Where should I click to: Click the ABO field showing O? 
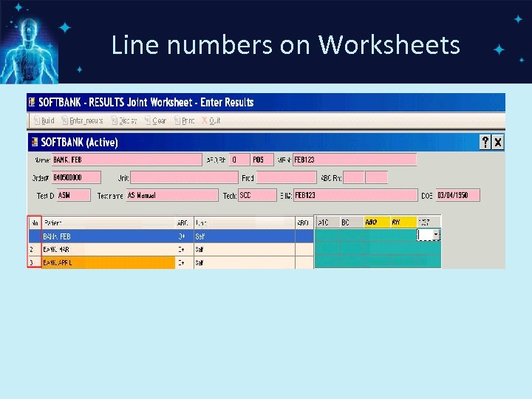(239, 160)
